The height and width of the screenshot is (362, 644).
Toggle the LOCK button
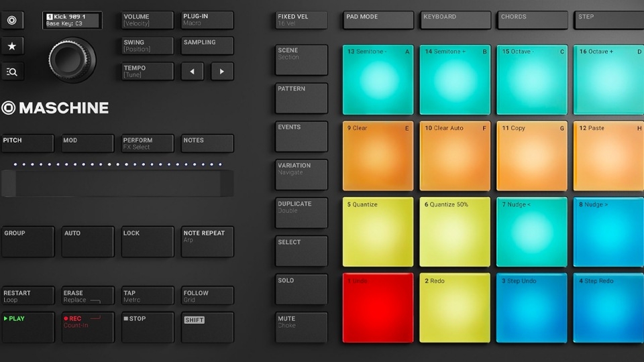pos(147,242)
